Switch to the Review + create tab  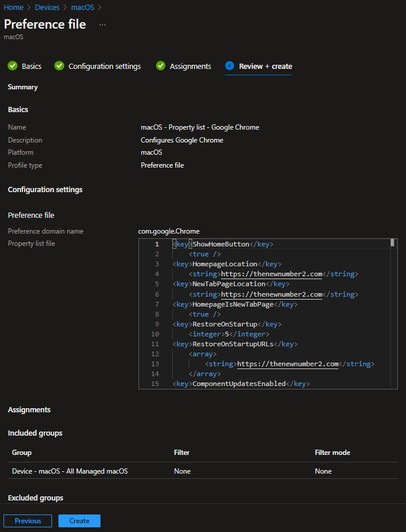(265, 67)
